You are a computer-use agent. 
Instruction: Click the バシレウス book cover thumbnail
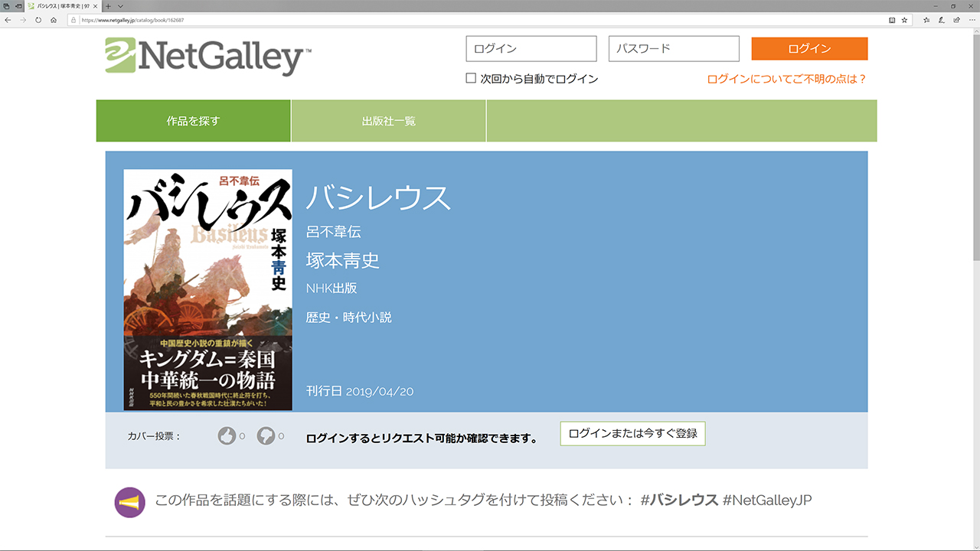pos(207,290)
